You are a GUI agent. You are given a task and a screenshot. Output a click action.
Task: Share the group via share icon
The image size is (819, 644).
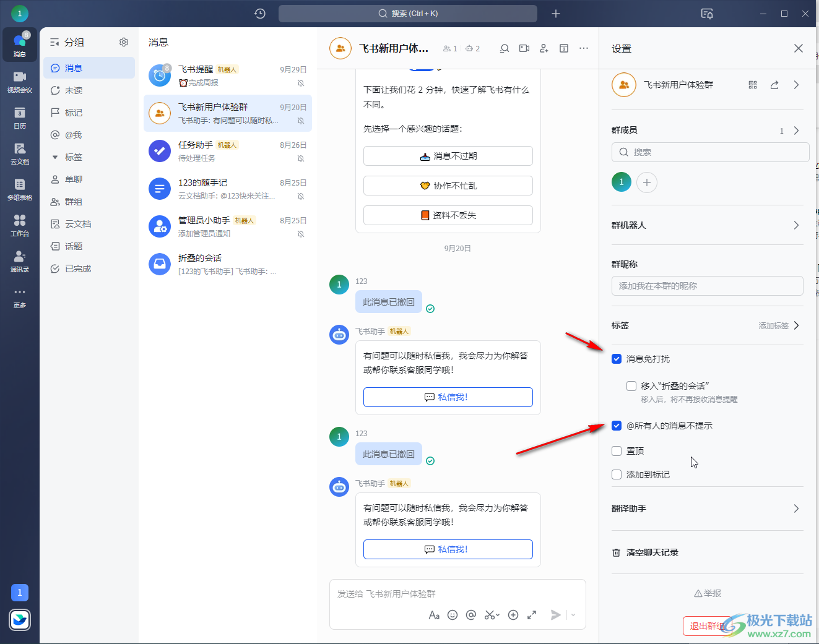click(x=774, y=85)
